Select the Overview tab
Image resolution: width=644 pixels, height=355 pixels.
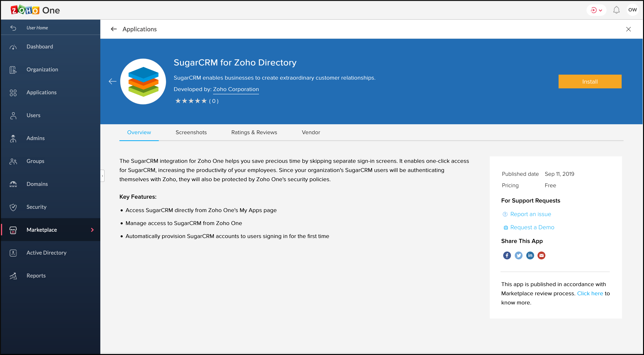[x=139, y=132]
